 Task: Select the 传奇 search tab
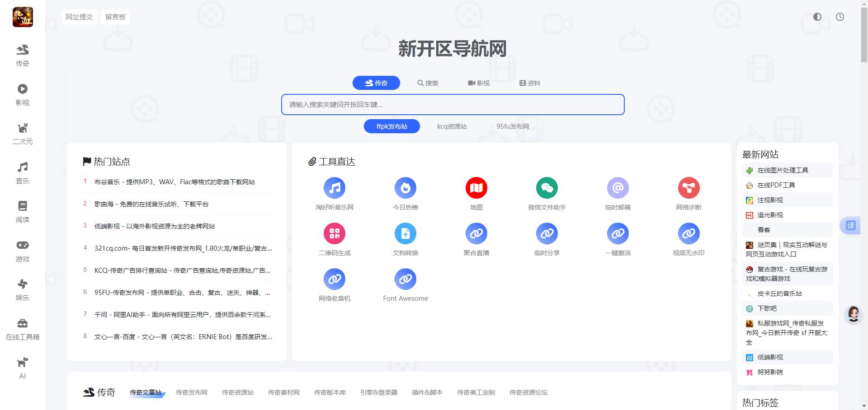[x=376, y=83]
